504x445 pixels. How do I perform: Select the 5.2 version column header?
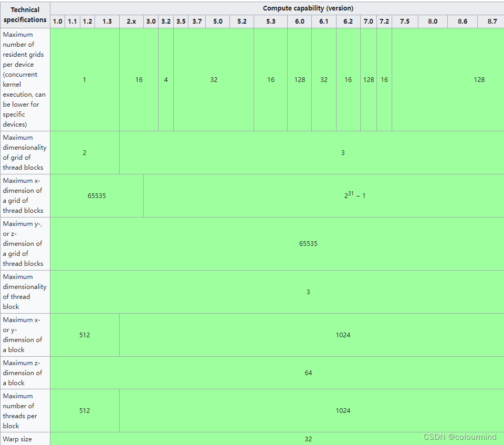[x=241, y=22]
